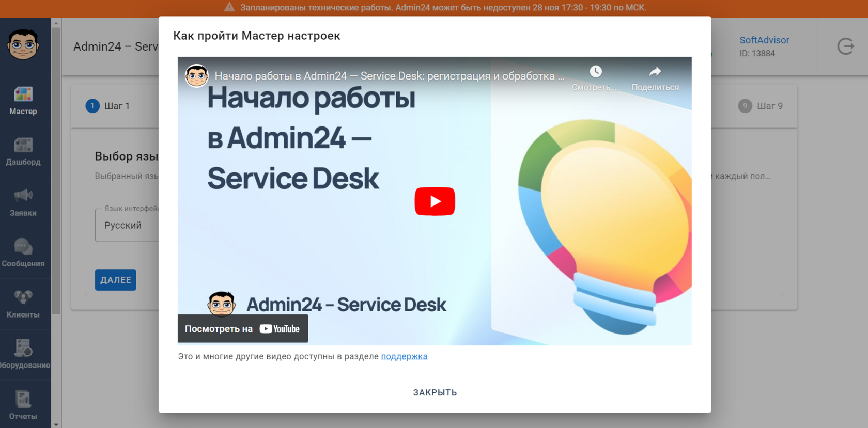Screen dimensions: 868x428
Task: Click the Share arrow icon in video
Action: [655, 71]
